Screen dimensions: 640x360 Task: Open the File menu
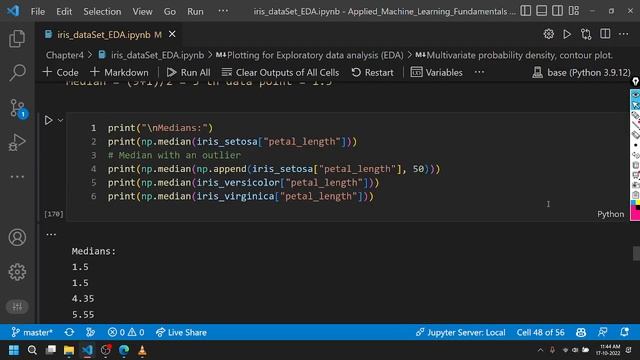pos(38,11)
